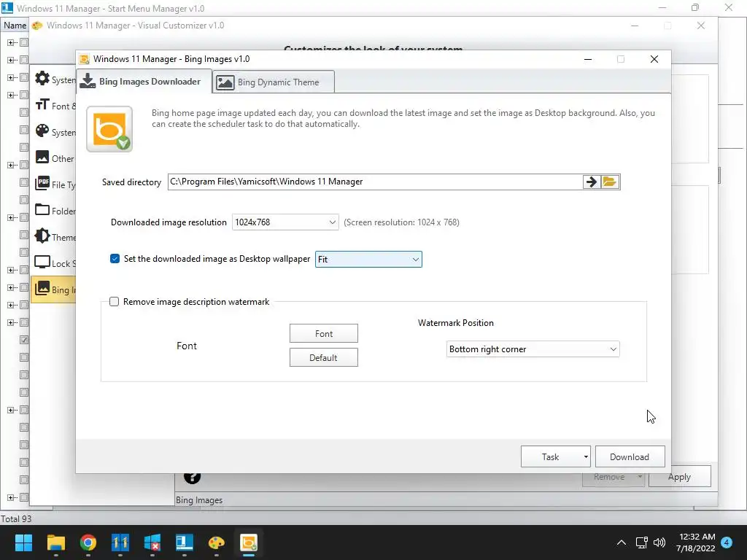Tick the first tree checkbox in Start Menu Manager
The width and height of the screenshot is (747, 560).
(x=24, y=42)
